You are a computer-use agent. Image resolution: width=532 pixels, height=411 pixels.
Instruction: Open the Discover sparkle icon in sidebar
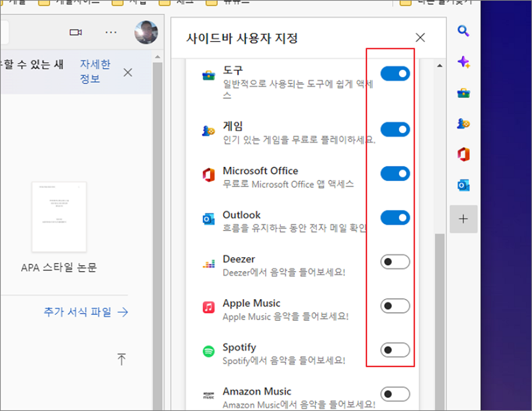tap(463, 62)
